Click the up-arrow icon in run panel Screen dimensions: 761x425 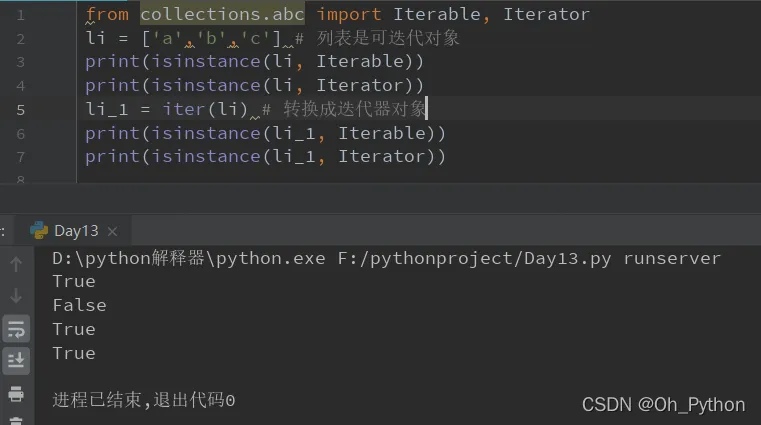[x=16, y=264]
